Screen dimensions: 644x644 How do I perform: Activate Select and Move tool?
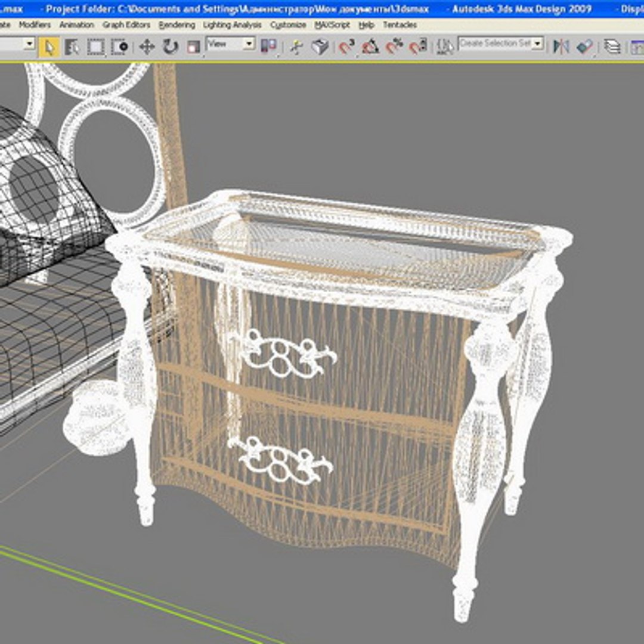pos(147,47)
